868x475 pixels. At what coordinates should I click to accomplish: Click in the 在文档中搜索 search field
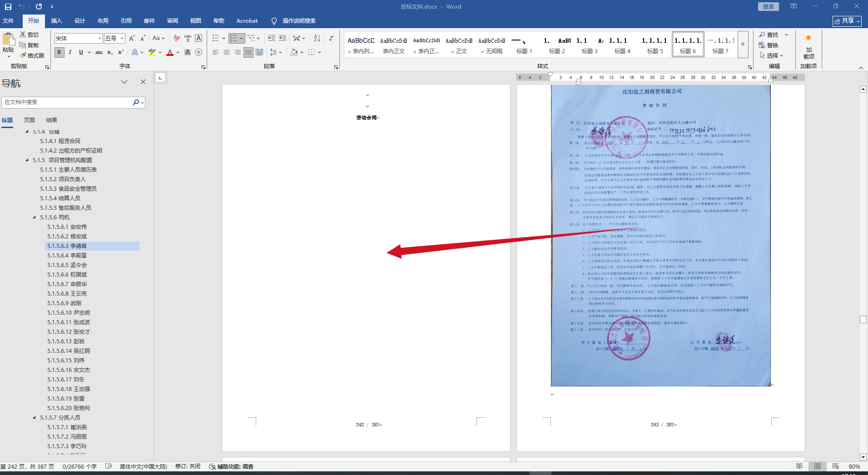click(x=67, y=102)
